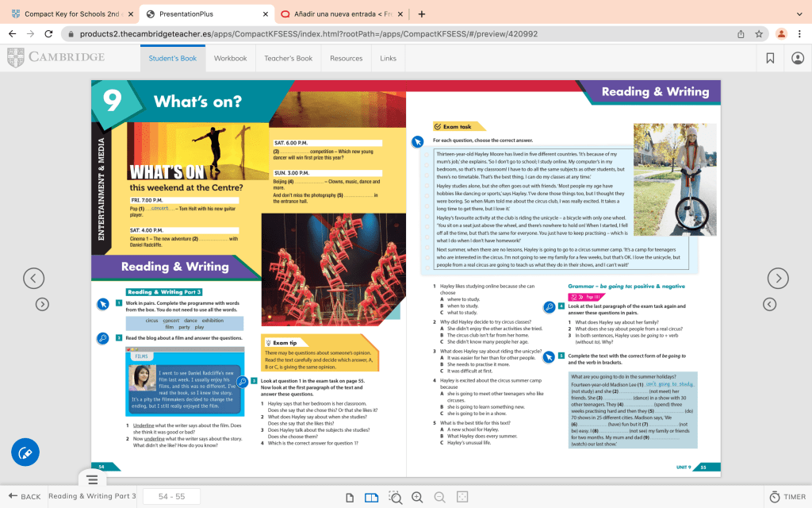Open the Exam task interactive activity icon

[418, 141]
